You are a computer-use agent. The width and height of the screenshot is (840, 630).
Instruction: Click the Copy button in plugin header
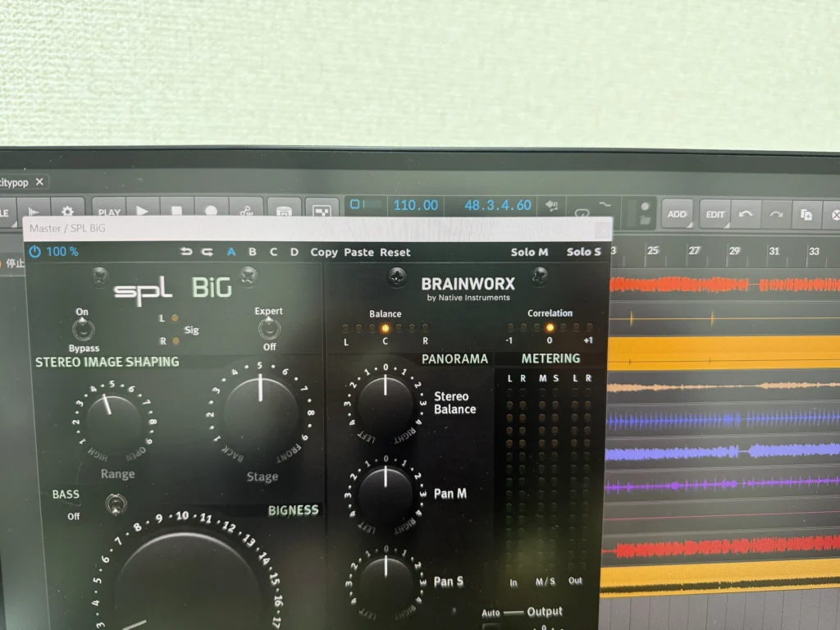click(x=324, y=252)
